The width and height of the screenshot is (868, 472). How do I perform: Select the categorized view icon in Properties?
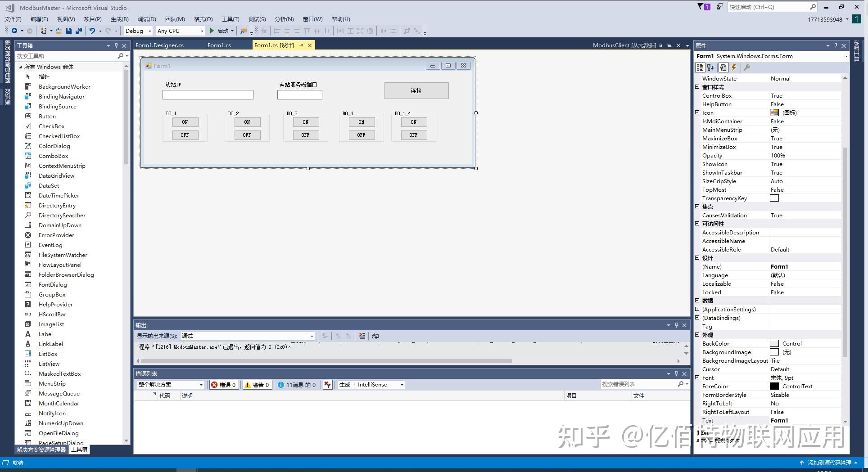click(x=700, y=67)
